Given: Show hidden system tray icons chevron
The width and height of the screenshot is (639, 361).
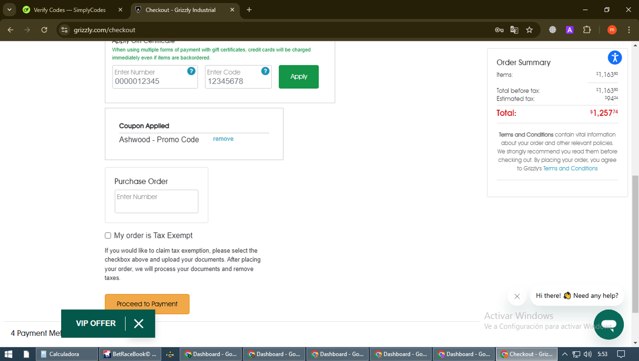Looking at the screenshot, I should tap(564, 354).
